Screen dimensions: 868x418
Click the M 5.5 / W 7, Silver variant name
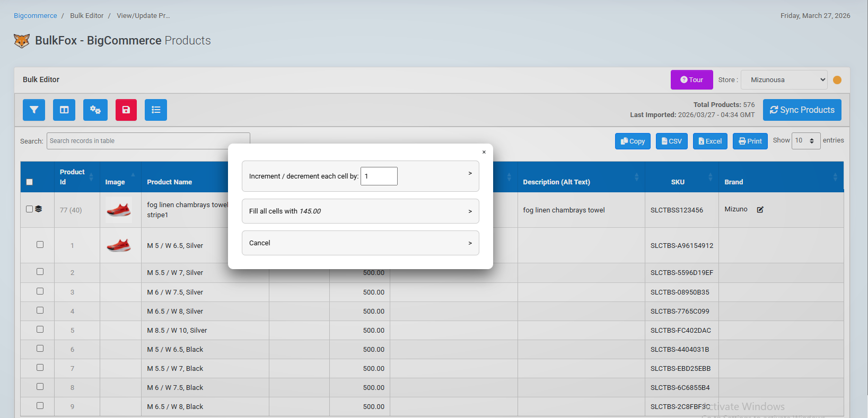[175, 273]
